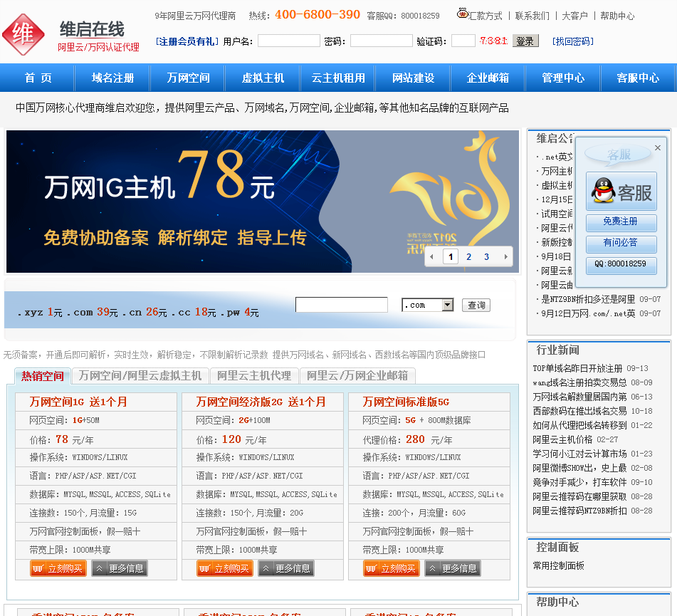Click the 汇款方式 payment icon

463,13
